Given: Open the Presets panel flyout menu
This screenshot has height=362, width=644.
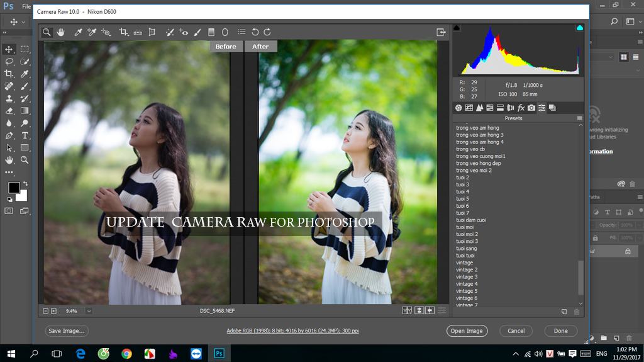Looking at the screenshot, I should click(x=579, y=118).
